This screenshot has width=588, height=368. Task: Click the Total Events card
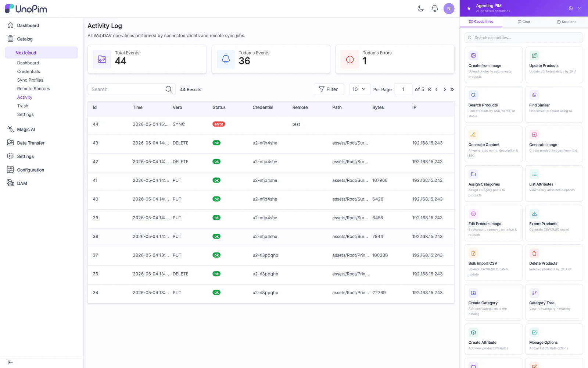[x=147, y=59]
